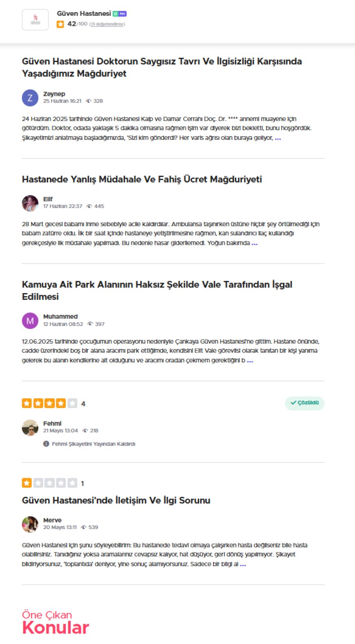
Task: Click the orange star rating icon near 42/100
Action: (60, 24)
